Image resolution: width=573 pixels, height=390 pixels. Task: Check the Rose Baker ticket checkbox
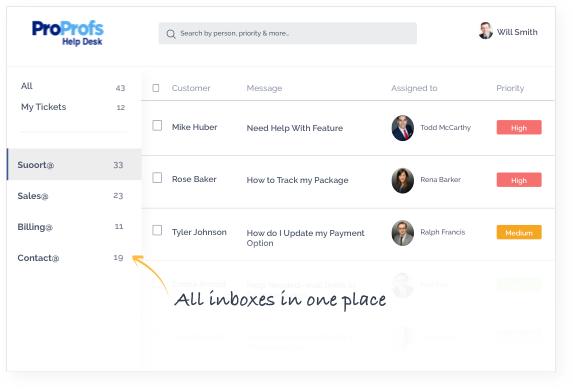tap(157, 178)
